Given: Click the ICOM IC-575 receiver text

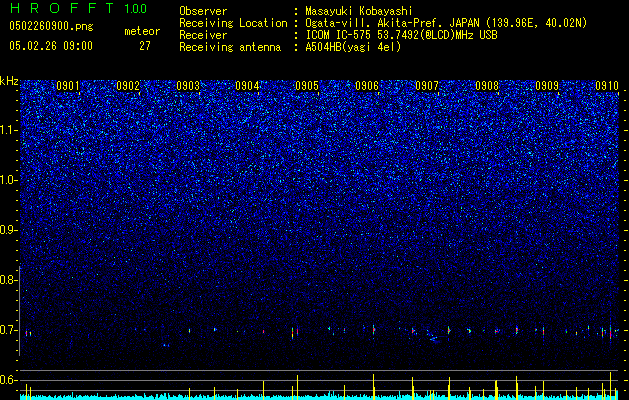Looking at the screenshot, I should (401, 35).
